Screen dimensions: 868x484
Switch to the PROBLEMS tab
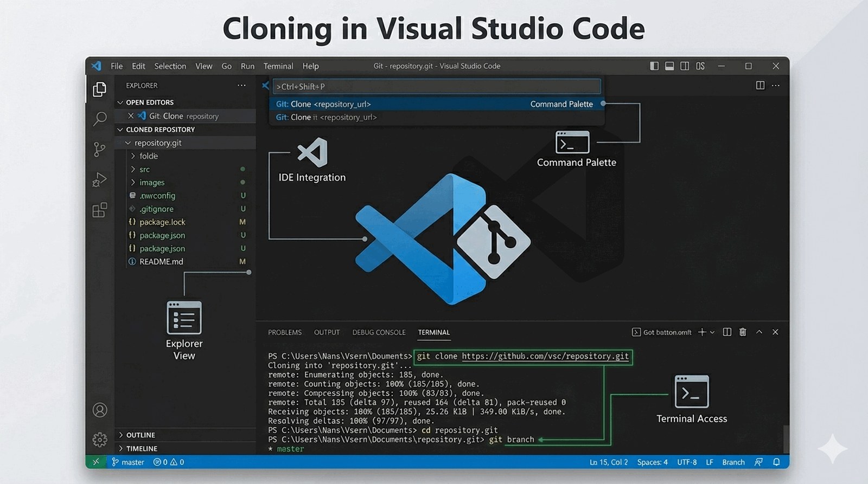[x=285, y=332]
